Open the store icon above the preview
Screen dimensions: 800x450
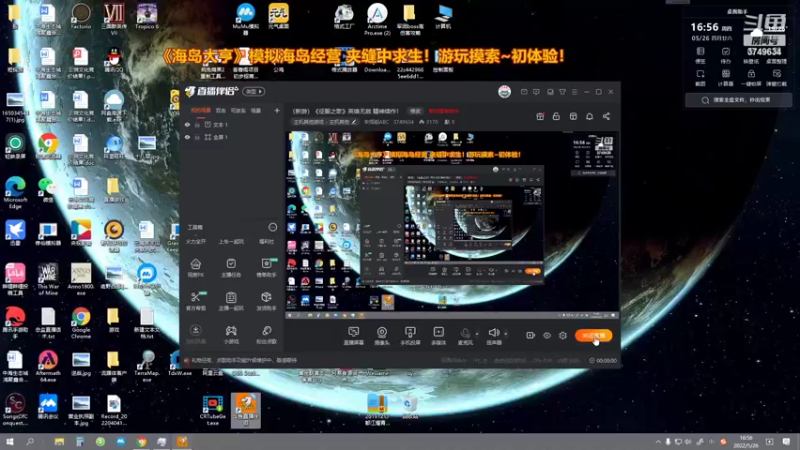(x=573, y=116)
